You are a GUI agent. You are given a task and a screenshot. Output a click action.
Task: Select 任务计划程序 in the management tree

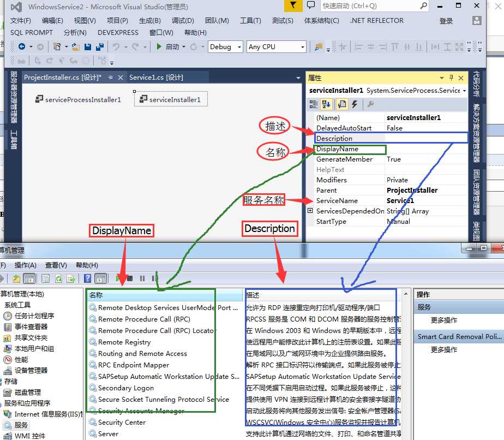[34, 316]
